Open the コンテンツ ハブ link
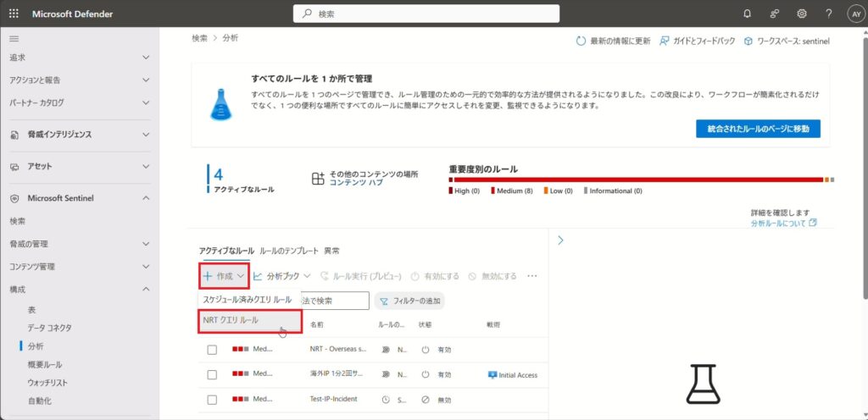This screenshot has height=420, width=868. pos(355,183)
